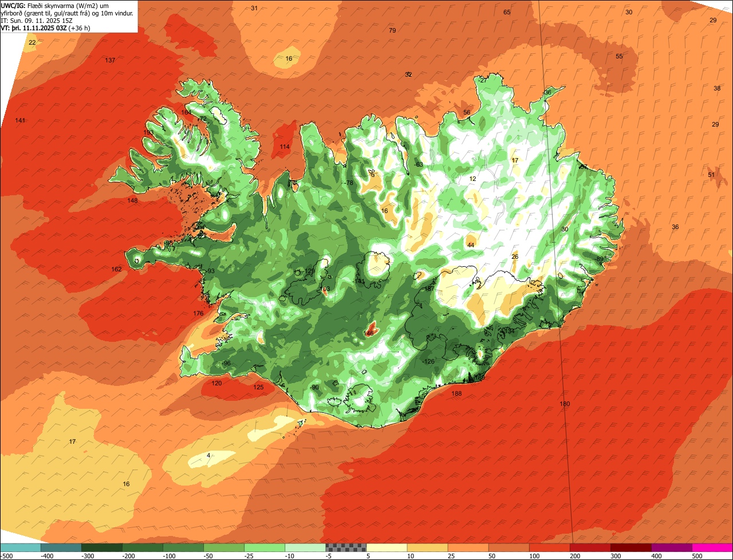
Task: Choose the crimson 200 to 300 legend swatch
Action: pos(590,547)
